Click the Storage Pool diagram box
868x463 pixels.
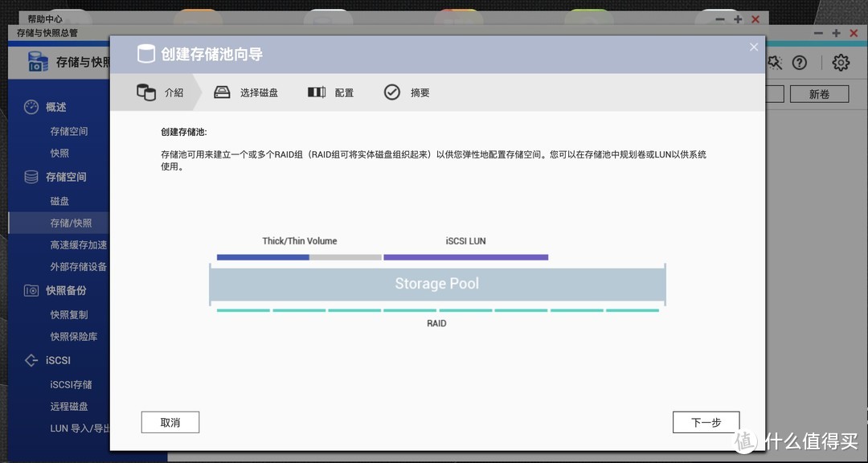point(437,283)
